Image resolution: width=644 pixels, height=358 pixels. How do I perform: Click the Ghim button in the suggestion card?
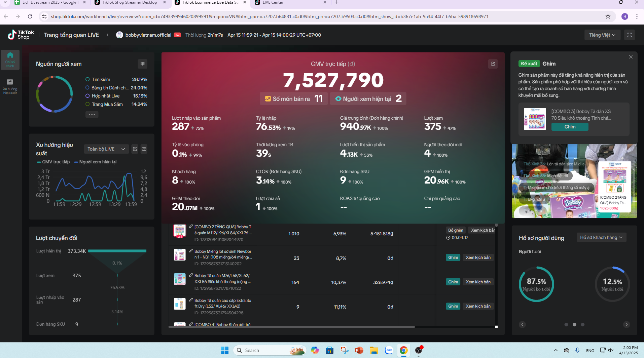570,127
